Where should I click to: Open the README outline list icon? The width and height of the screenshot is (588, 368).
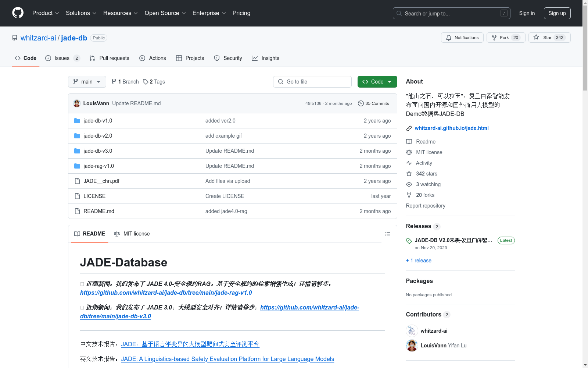pos(387,234)
